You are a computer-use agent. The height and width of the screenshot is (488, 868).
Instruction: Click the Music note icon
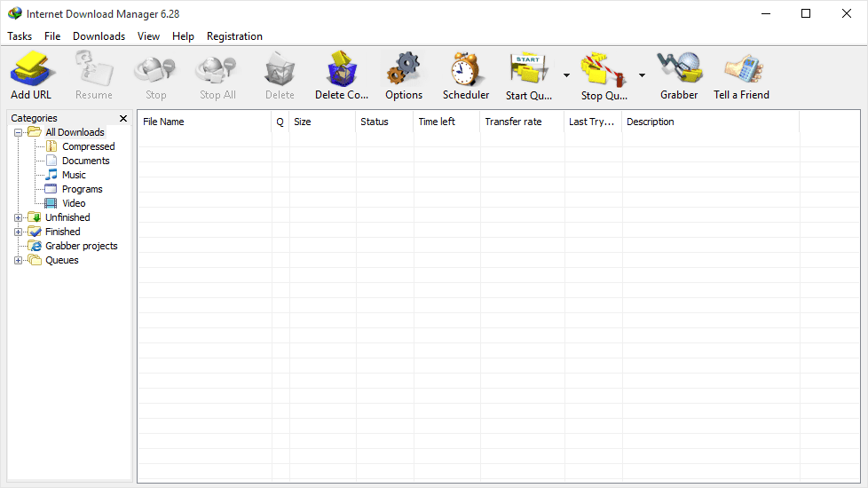tap(51, 175)
